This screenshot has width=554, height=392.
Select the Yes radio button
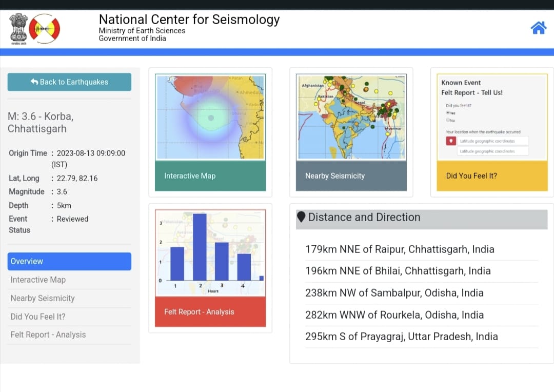pyautogui.click(x=448, y=112)
